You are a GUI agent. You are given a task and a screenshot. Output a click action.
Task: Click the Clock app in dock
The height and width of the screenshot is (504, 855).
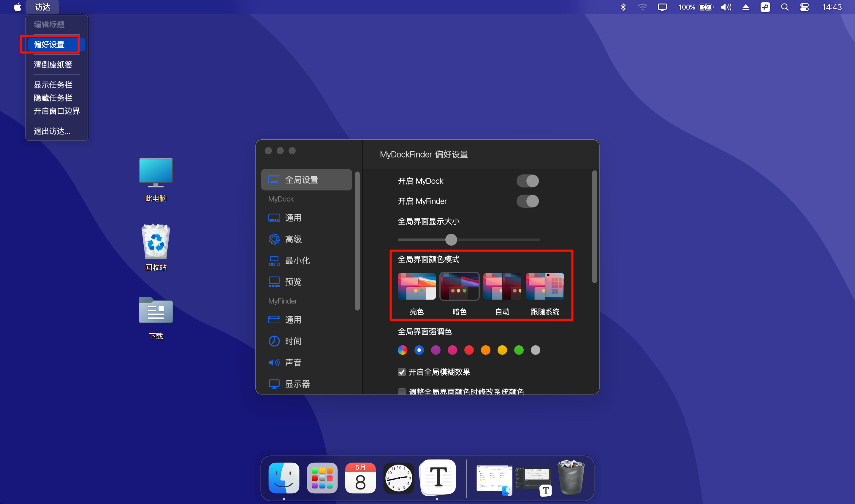click(399, 478)
